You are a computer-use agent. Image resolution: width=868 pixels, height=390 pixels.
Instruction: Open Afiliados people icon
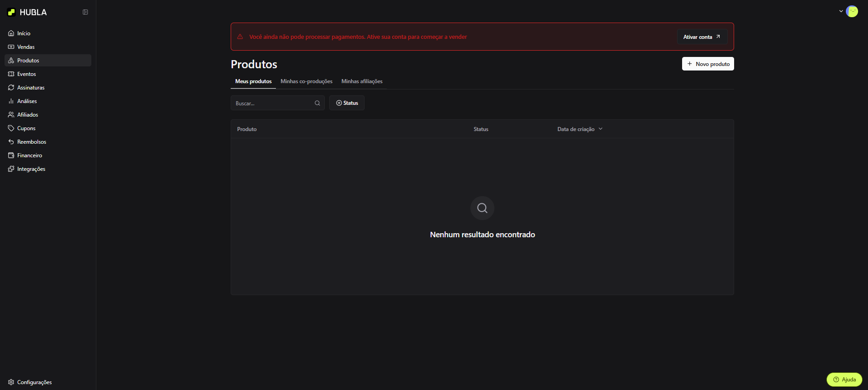click(x=11, y=115)
